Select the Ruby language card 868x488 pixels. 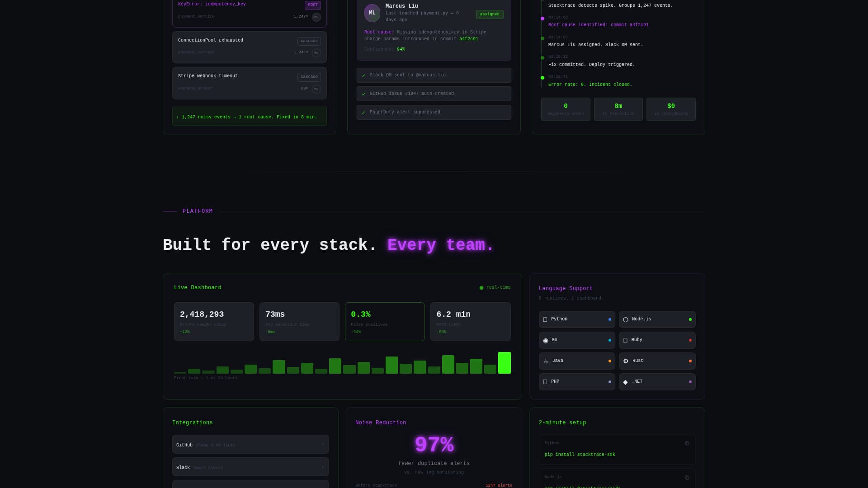657,340
